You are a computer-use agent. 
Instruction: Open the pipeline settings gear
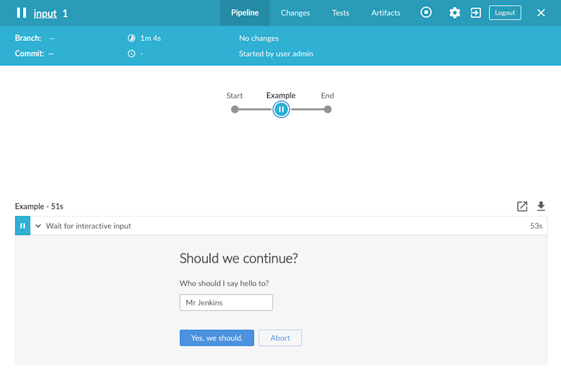[455, 12]
